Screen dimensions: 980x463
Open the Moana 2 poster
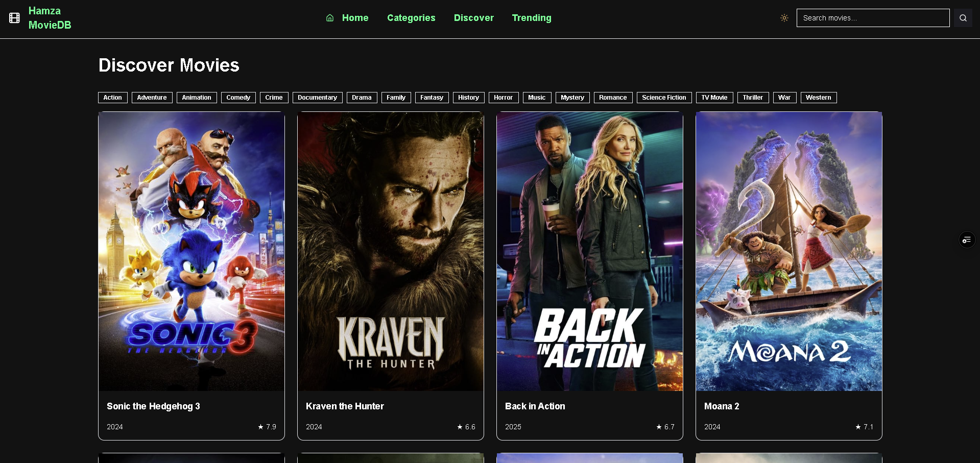pos(789,251)
